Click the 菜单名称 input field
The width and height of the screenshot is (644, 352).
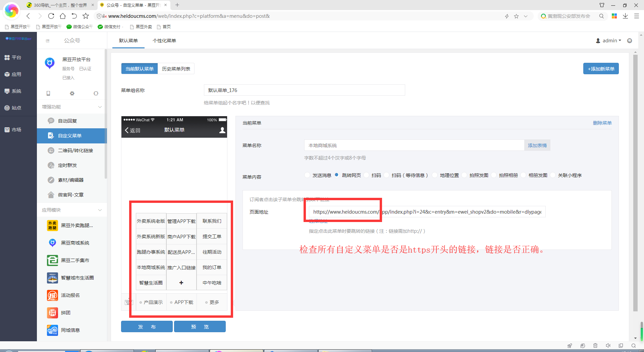[414, 145]
